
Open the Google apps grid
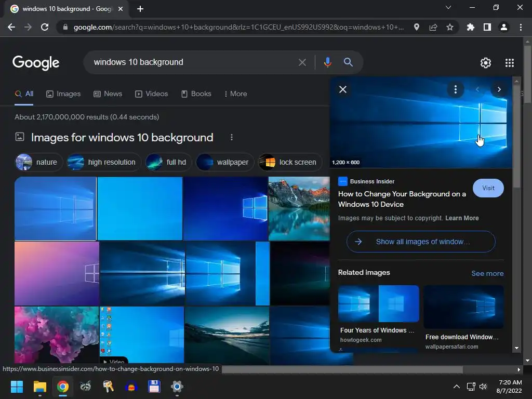tap(510, 63)
